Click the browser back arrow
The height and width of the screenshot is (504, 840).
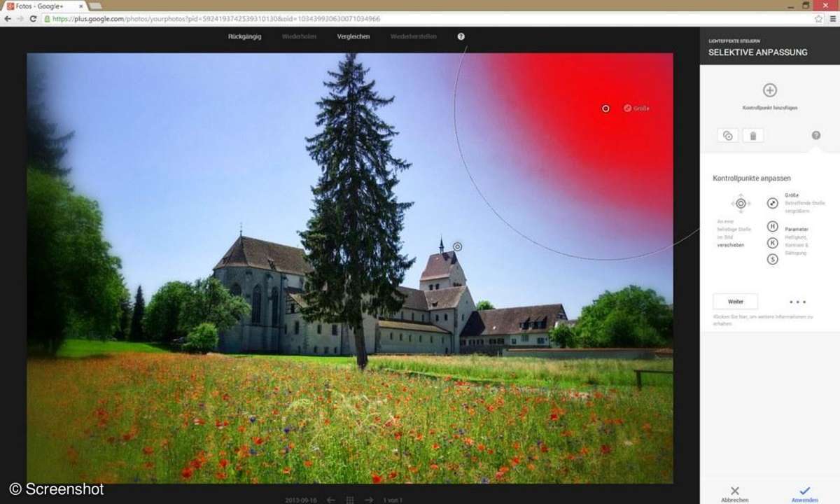[x=8, y=19]
